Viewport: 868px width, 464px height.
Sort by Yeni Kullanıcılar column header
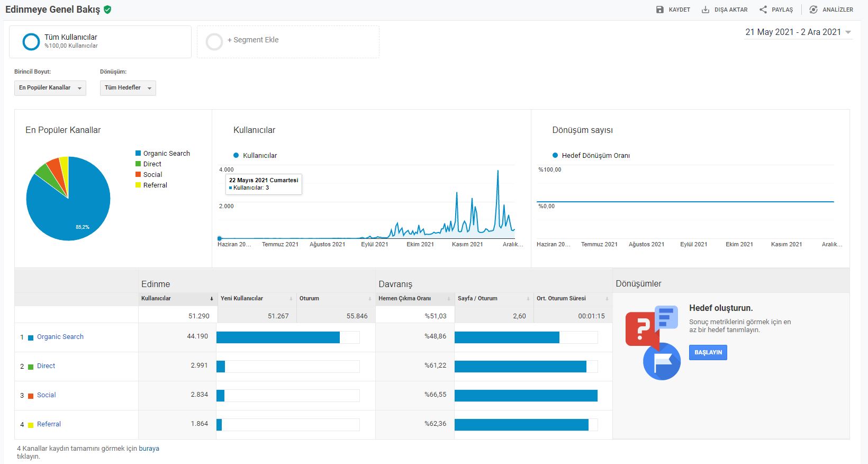(x=242, y=299)
